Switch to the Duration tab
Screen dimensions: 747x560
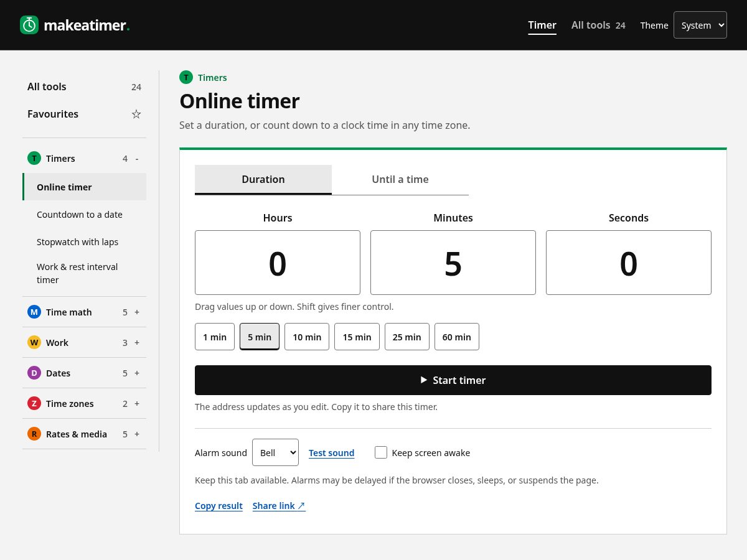[263, 179]
